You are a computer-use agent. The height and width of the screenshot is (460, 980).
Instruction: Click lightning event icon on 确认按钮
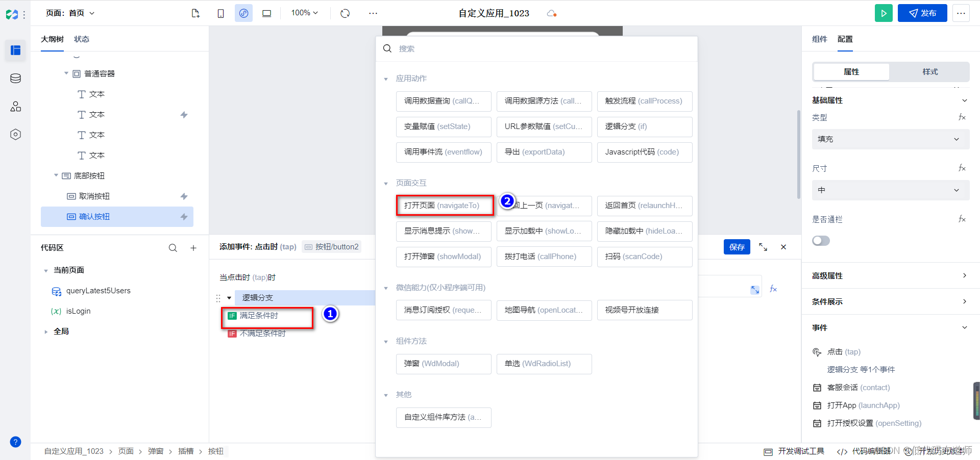coord(184,217)
